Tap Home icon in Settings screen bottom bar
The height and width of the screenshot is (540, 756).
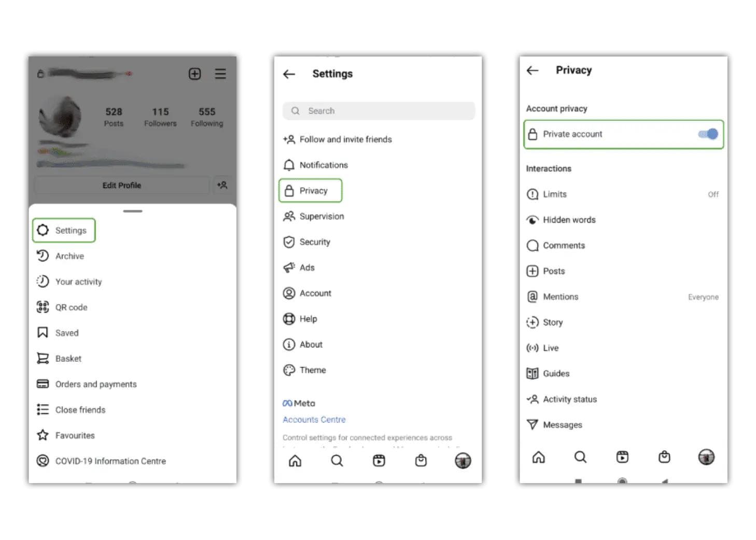(295, 461)
